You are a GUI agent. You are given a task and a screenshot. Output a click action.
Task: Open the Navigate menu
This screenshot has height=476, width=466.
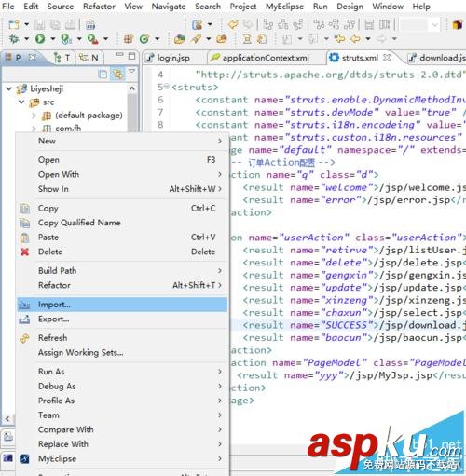click(169, 7)
